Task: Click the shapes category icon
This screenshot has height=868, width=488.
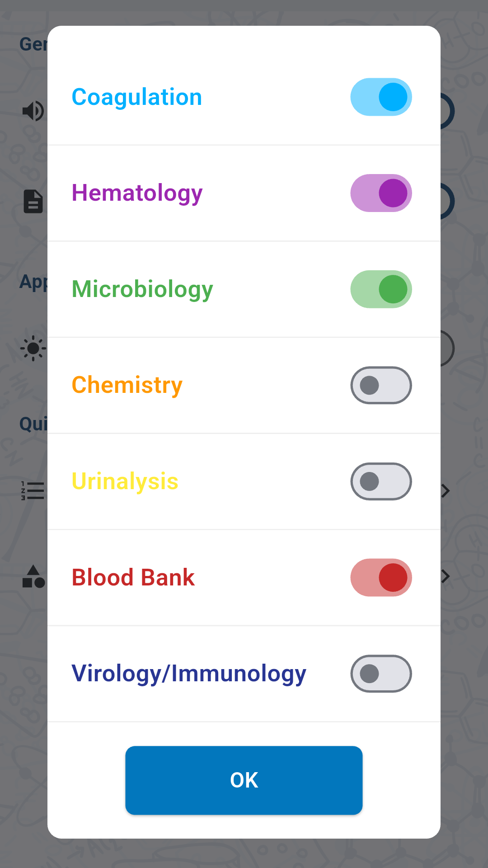Action: tap(33, 576)
